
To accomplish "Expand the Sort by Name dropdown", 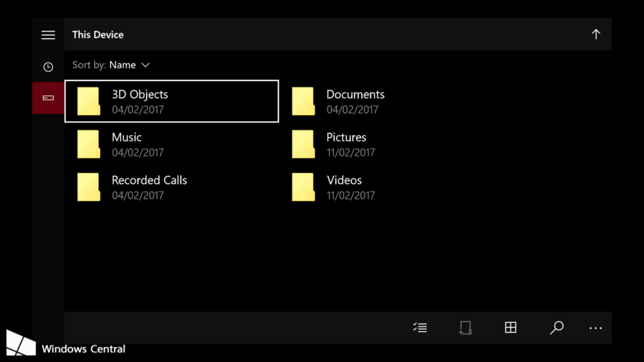I will click(x=130, y=65).
